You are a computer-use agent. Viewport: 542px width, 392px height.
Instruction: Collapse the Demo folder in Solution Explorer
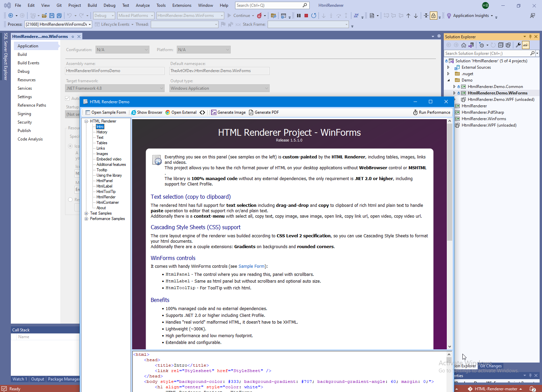click(x=448, y=80)
